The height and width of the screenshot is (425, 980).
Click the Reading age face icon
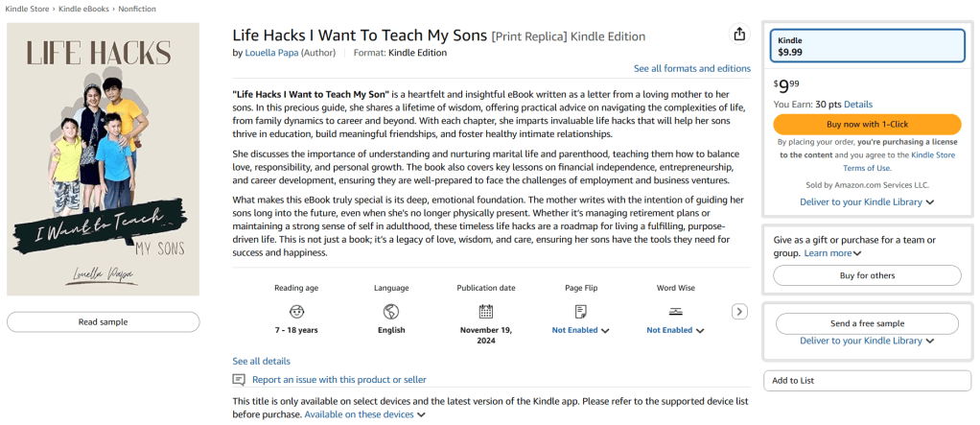point(296,311)
